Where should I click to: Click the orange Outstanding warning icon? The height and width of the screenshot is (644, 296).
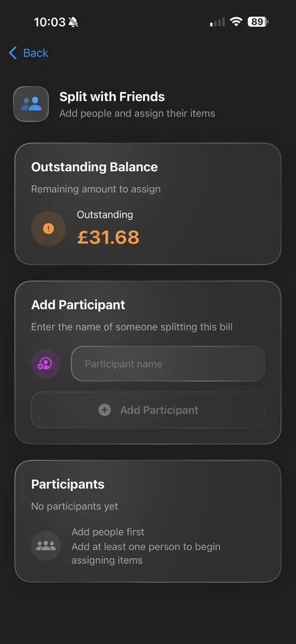point(48,228)
